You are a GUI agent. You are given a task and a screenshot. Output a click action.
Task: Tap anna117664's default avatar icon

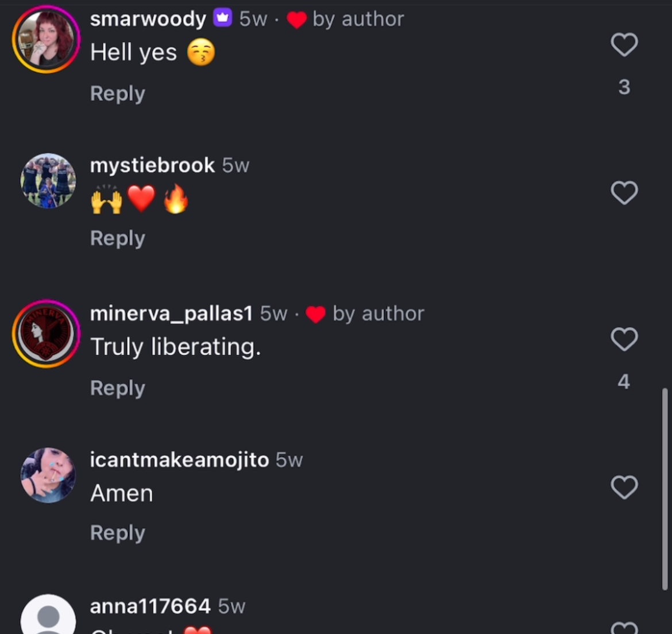tap(48, 614)
